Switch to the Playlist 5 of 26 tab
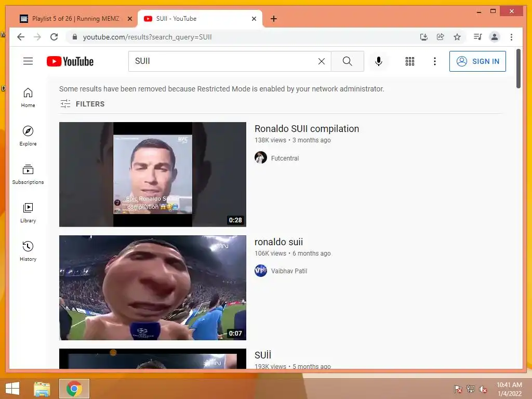 click(x=75, y=19)
